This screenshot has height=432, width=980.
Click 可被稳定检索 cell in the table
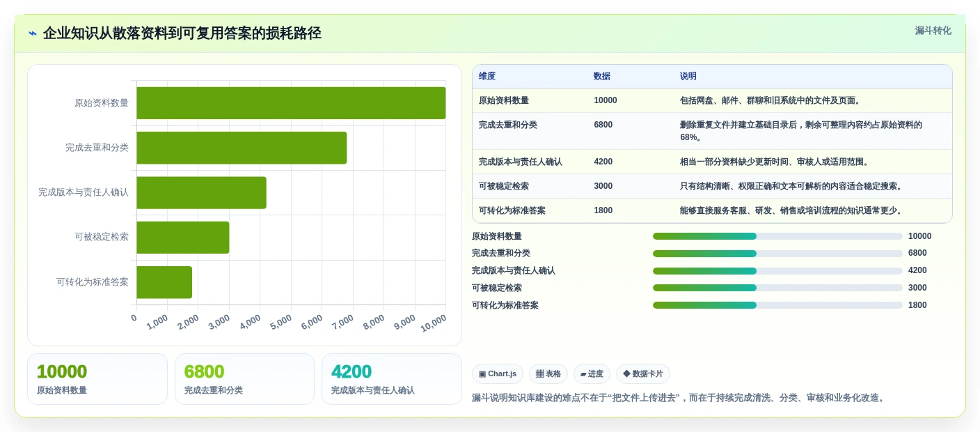pyautogui.click(x=504, y=186)
